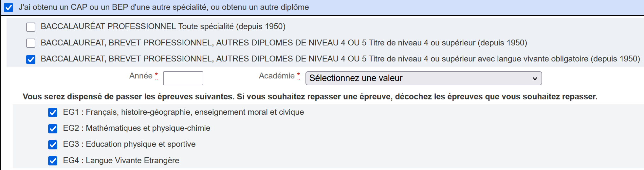Uncheck the EG1 Français exemption checkbox
644x170 pixels.
coord(53,112)
